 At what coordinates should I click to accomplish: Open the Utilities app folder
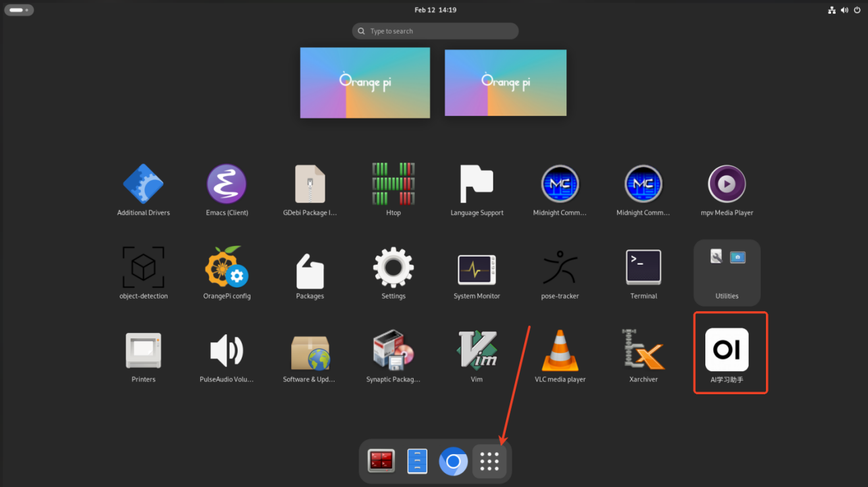727,272
